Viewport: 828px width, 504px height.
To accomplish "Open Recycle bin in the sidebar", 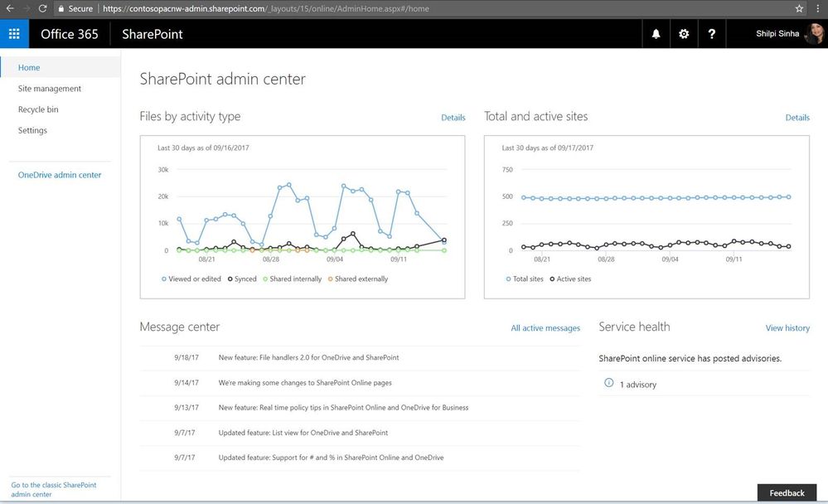I will [38, 109].
